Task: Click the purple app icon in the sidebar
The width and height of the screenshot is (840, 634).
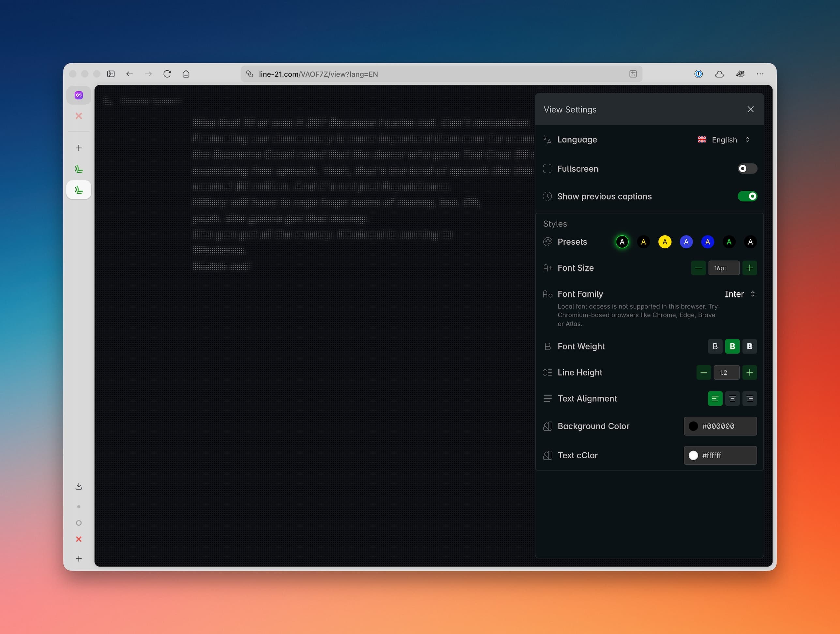Action: tap(79, 95)
